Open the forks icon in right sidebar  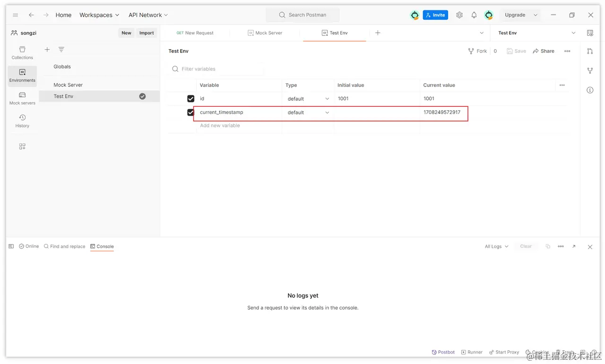coord(590,70)
